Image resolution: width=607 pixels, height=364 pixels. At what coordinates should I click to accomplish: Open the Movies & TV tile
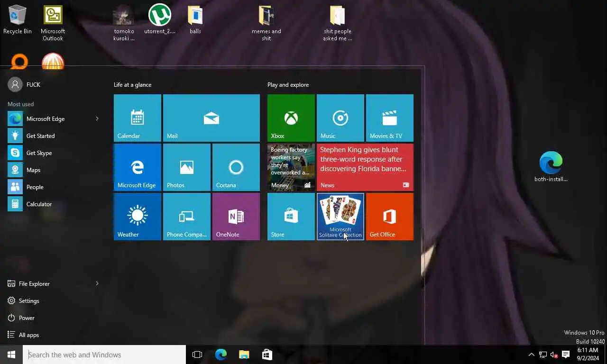coord(390,118)
